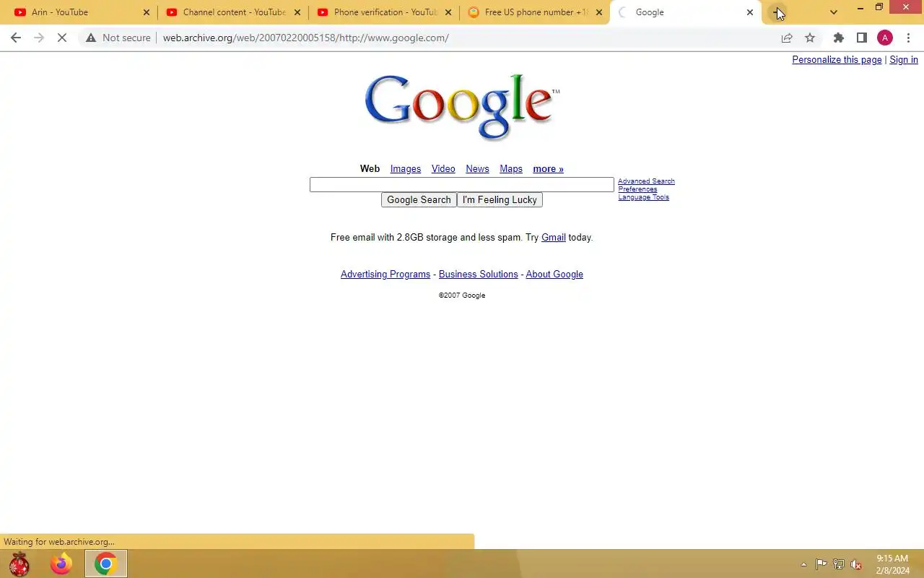
Task: Open the Preferences link
Action: coord(637,189)
